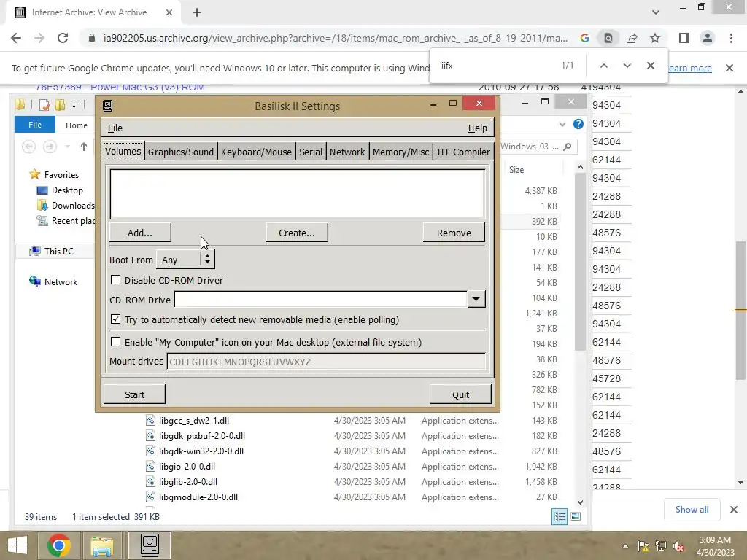Image resolution: width=747 pixels, height=560 pixels.
Task: Go to previous find result
Action: pos(603,66)
